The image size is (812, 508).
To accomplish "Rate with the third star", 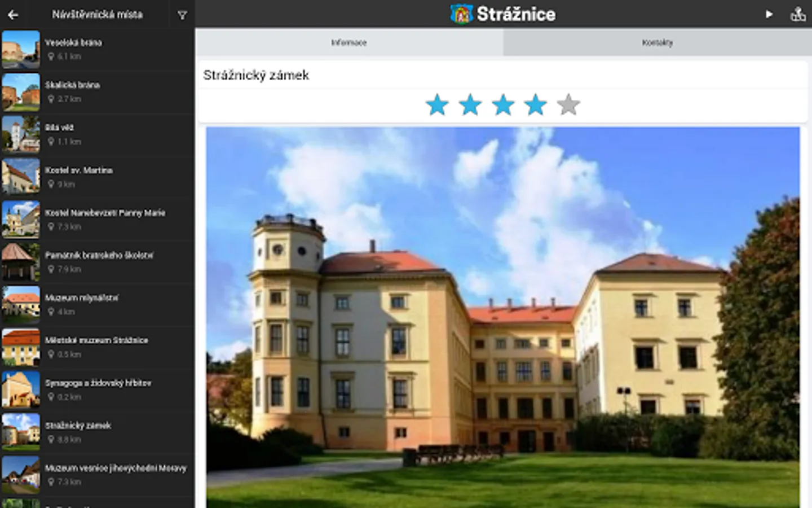I will coord(503,105).
